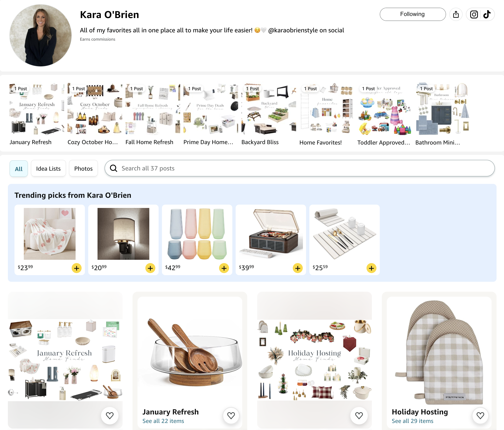Heart the Holiday Hosting collage photo post

359,415
